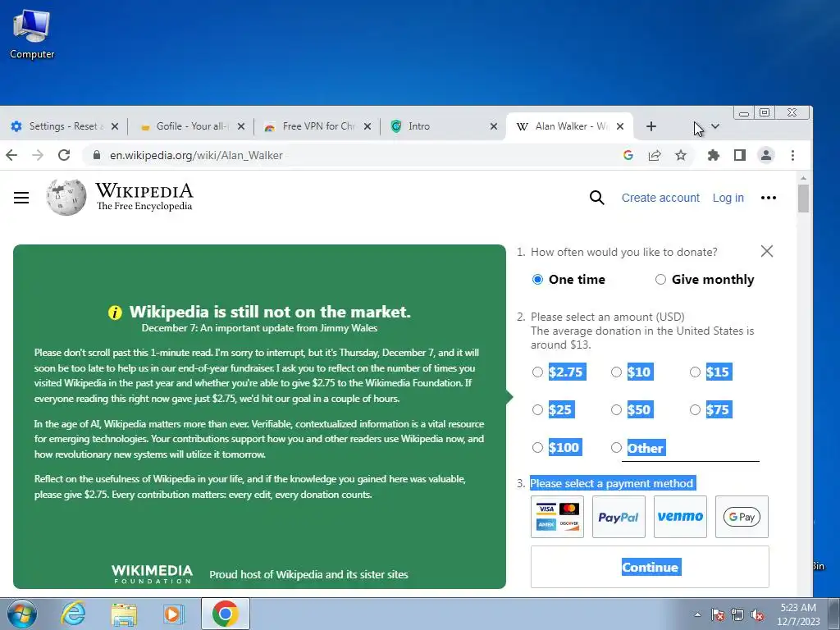Select the One time donation option
840x630 pixels.
[x=537, y=280]
